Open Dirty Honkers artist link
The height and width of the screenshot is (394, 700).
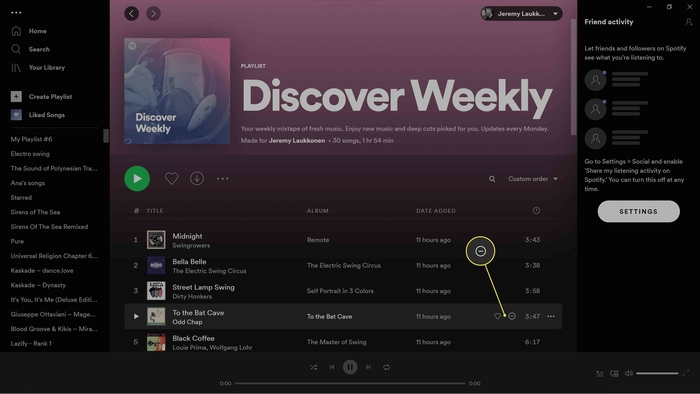pyautogui.click(x=192, y=296)
